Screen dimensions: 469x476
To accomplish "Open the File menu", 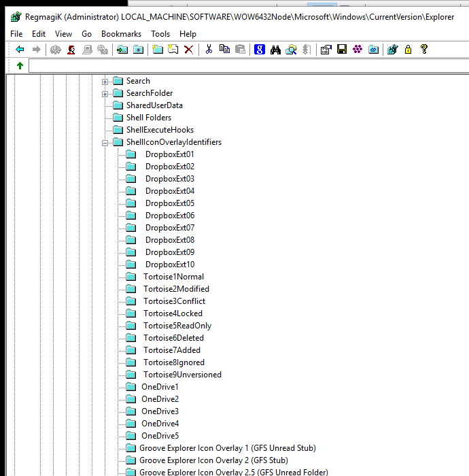I will click(16, 34).
